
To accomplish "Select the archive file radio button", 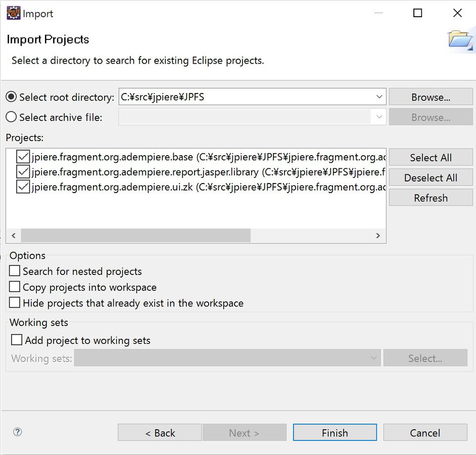I will (11, 117).
